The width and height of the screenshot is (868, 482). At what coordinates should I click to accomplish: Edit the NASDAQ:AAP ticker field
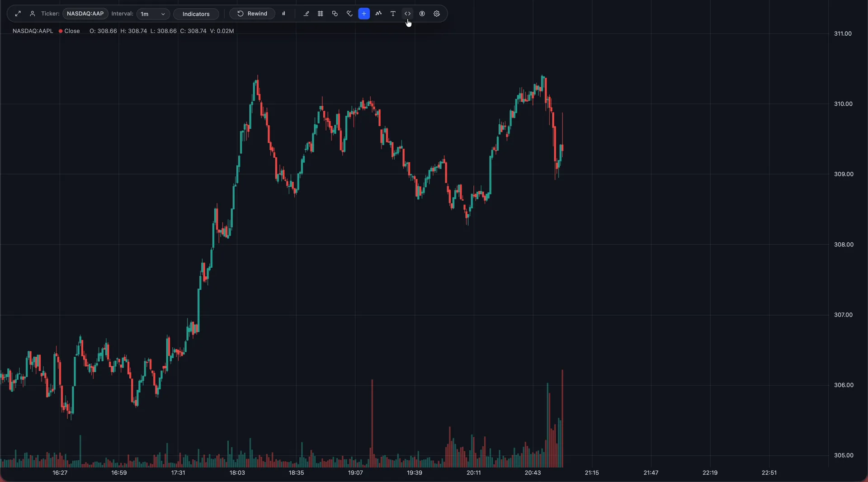coord(85,14)
